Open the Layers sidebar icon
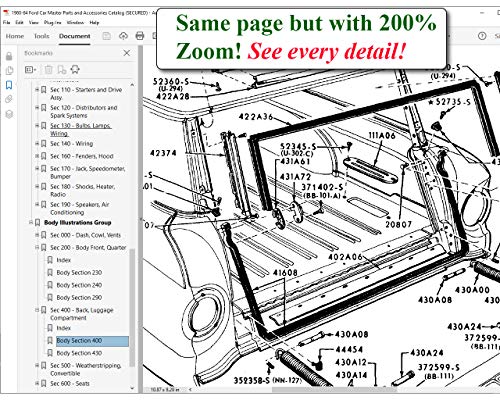Screen dimensions: 500x400 9,114
